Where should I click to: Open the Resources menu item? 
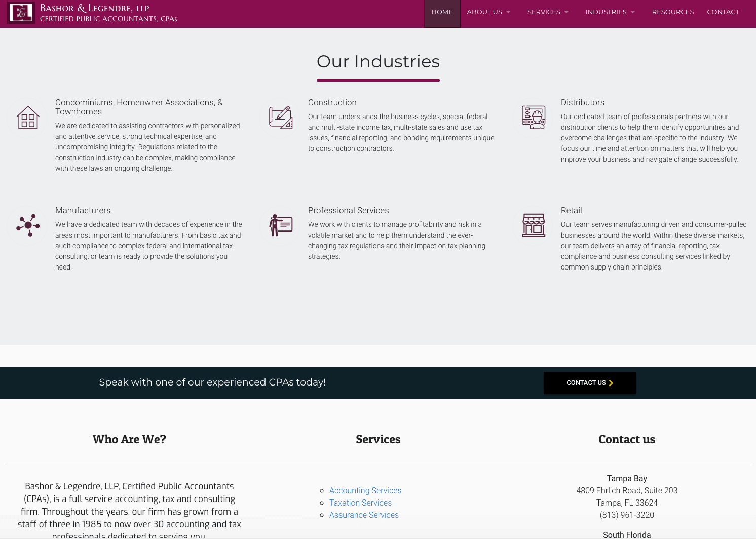tap(672, 12)
